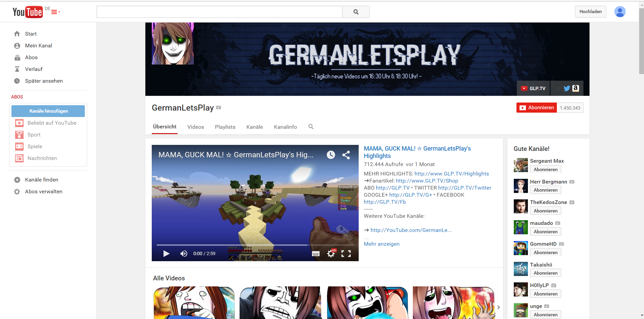Open the Amazon link in channel banner
644x319 pixels.
(576, 88)
